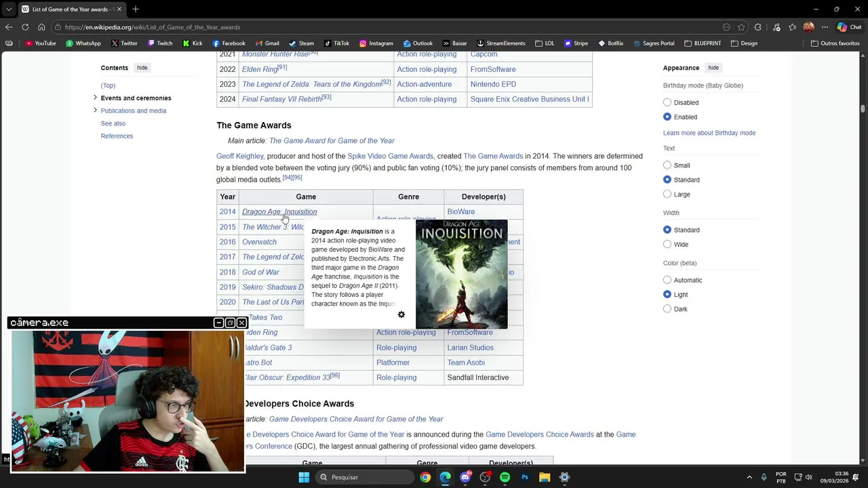
Task: Open the media control music icon
Action: [776, 27]
